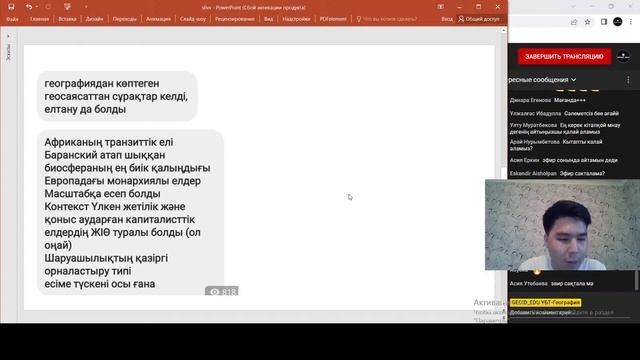Image resolution: width=640 pixels, height=360 pixels.
Task: Click the ЗАВЕРШИТЬ ТРАНСЛЯЦИЮ button
Action: [x=564, y=57]
